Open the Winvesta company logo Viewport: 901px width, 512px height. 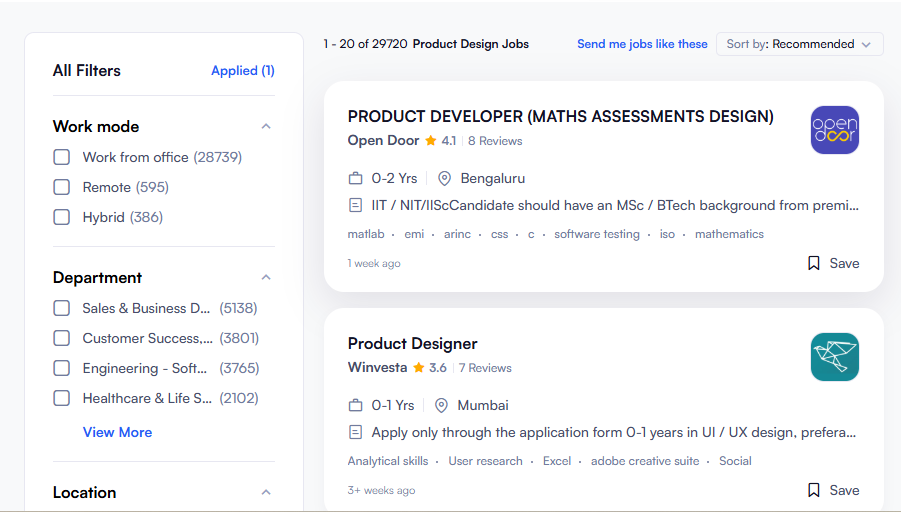click(834, 357)
